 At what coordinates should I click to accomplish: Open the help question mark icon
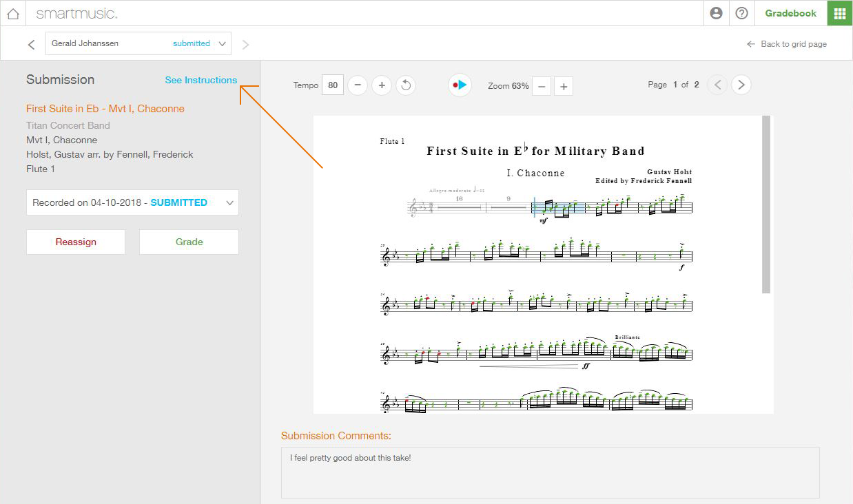pos(742,13)
